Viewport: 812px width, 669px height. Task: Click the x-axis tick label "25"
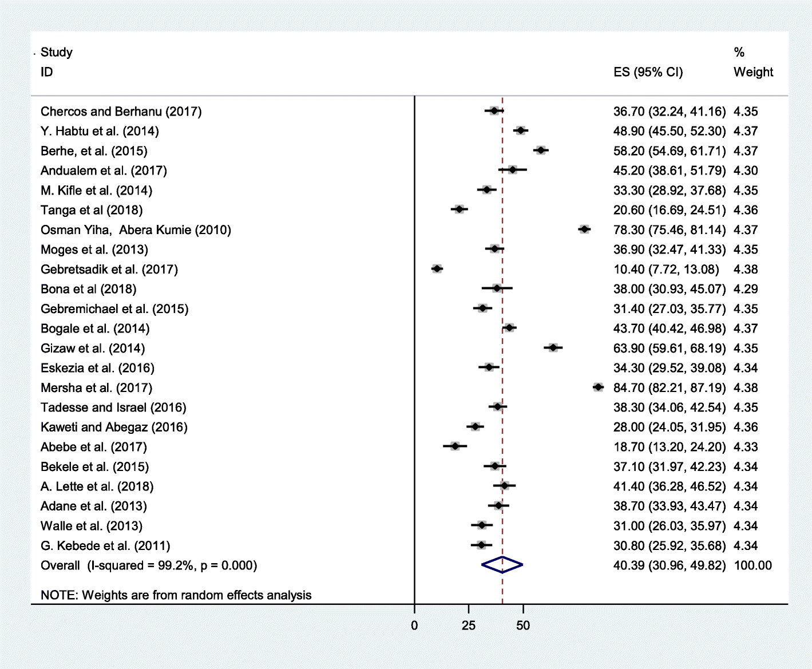(469, 626)
